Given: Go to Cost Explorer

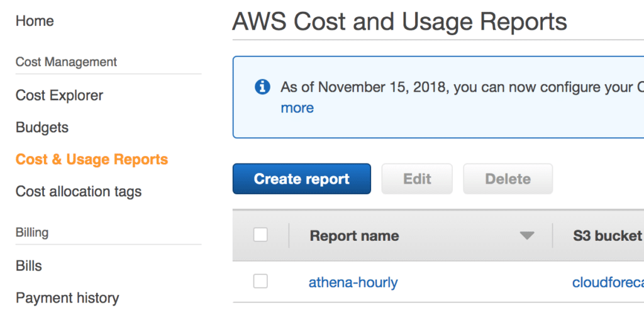Looking at the screenshot, I should pyautogui.click(x=59, y=95).
